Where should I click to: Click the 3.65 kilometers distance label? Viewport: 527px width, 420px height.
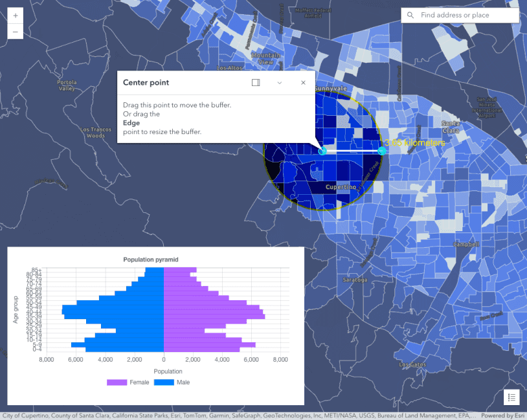(415, 142)
